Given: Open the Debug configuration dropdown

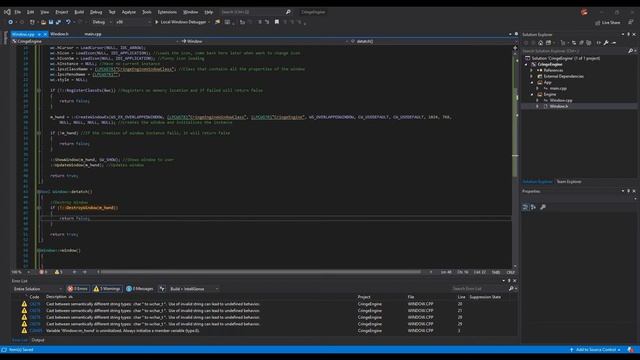Looking at the screenshot, I should 101,22.
